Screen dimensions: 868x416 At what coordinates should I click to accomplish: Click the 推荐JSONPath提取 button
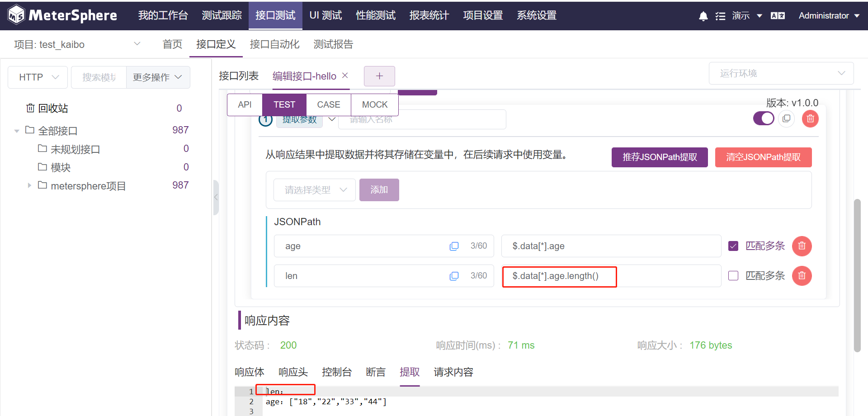tap(660, 157)
